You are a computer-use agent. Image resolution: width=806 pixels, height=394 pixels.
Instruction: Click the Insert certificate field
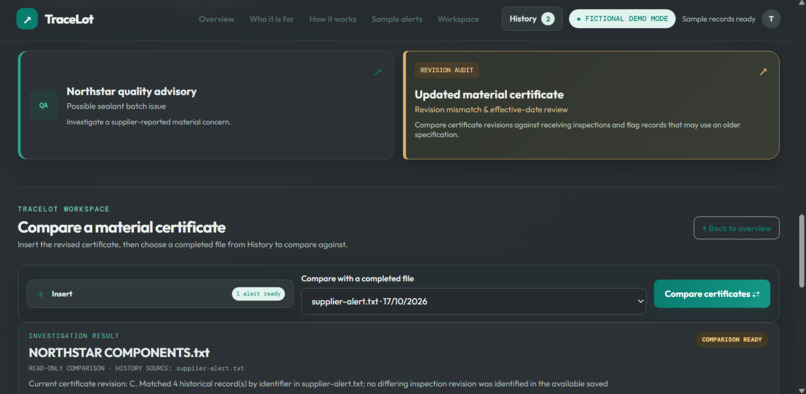coord(160,294)
